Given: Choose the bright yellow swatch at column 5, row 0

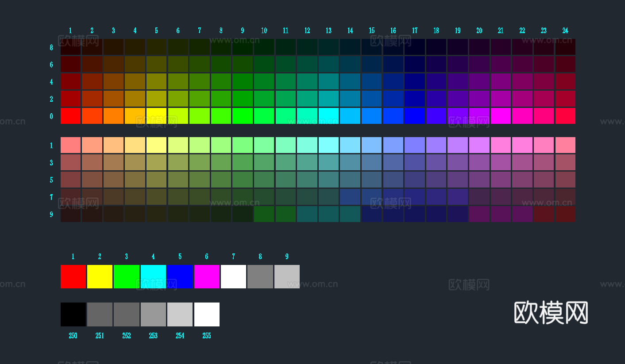Looking at the screenshot, I should pos(156,116).
